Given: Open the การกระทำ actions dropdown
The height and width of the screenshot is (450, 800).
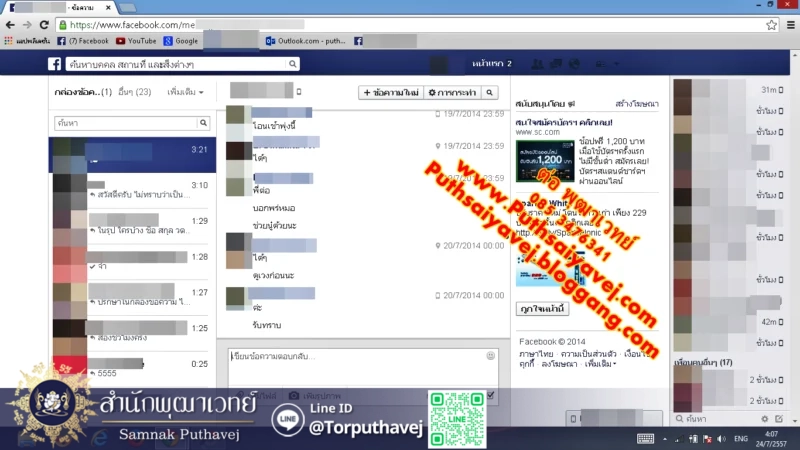Looking at the screenshot, I should [x=451, y=93].
